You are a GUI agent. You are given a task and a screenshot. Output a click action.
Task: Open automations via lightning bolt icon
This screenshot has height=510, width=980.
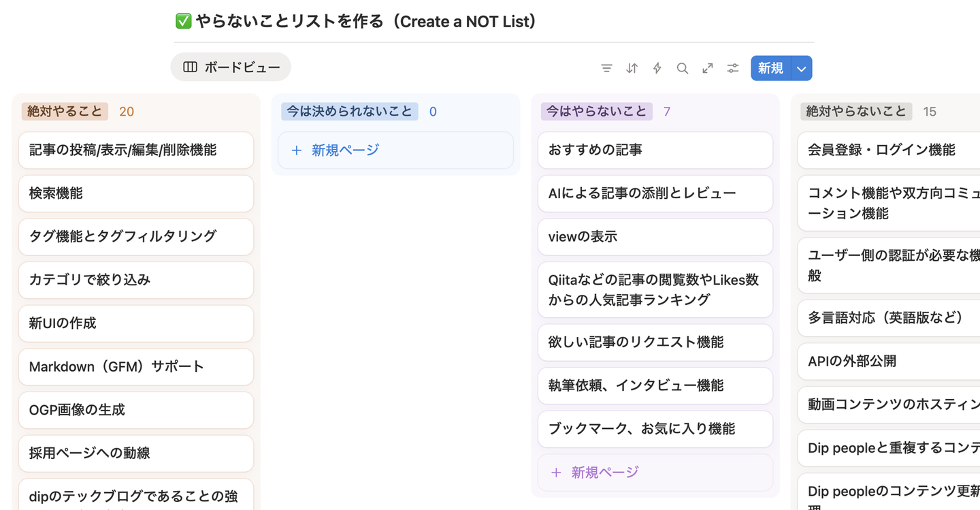click(x=657, y=68)
